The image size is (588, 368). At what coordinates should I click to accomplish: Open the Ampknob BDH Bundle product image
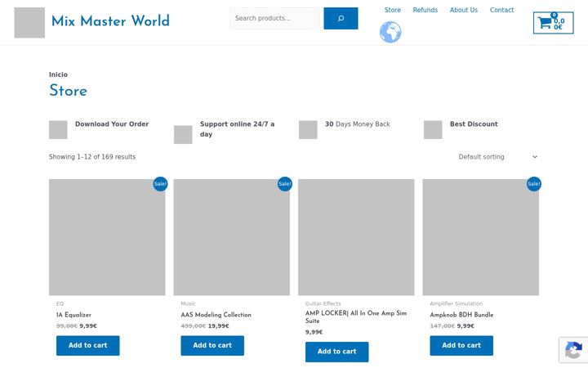[x=480, y=237]
